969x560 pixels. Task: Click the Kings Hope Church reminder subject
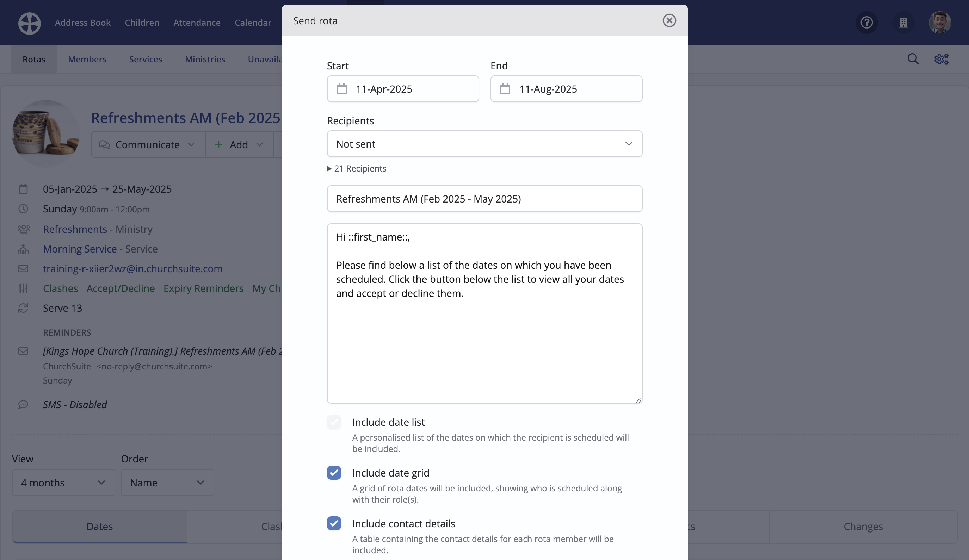162,351
